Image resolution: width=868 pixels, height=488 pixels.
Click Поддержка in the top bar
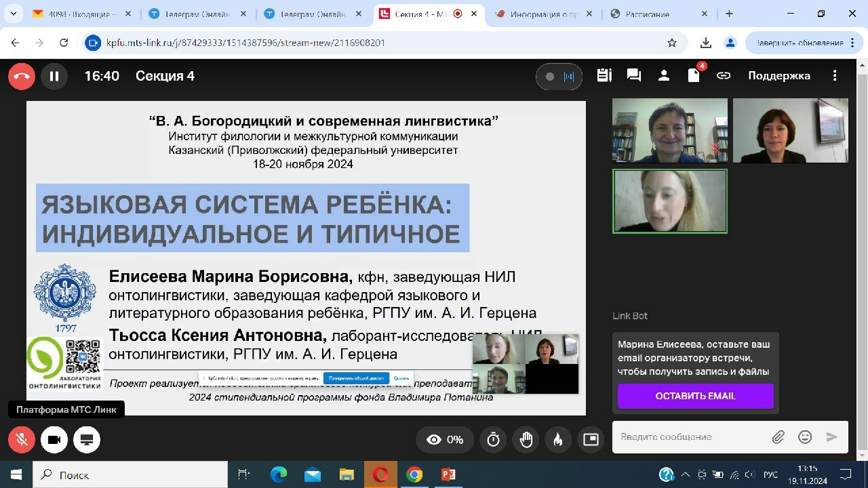click(778, 76)
